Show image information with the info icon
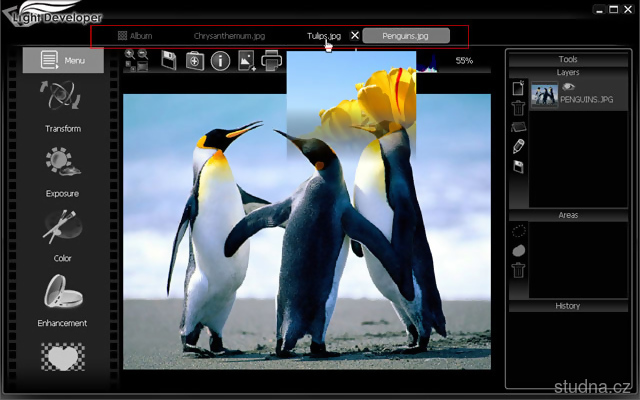 pyautogui.click(x=220, y=62)
